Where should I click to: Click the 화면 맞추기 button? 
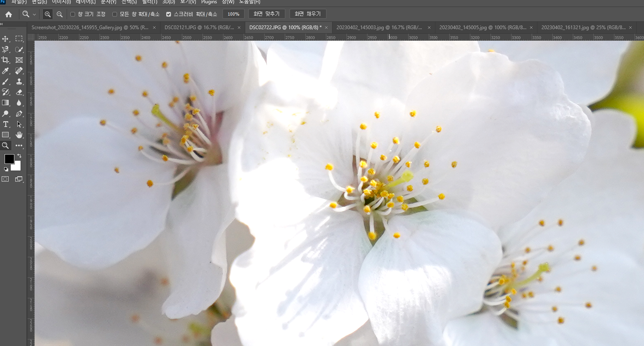pyautogui.click(x=267, y=14)
